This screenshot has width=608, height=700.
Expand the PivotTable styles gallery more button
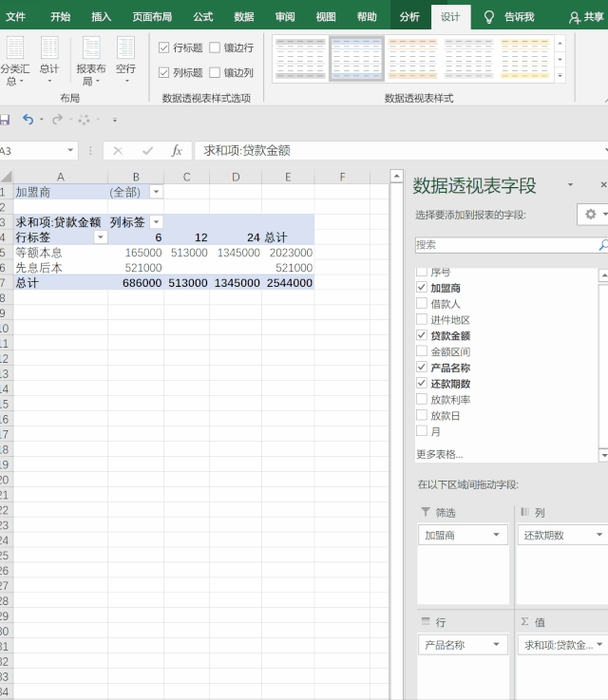(560, 76)
